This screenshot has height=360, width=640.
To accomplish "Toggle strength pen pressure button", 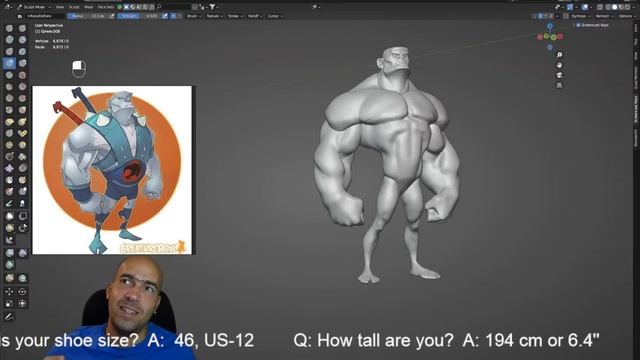I will click(x=165, y=16).
